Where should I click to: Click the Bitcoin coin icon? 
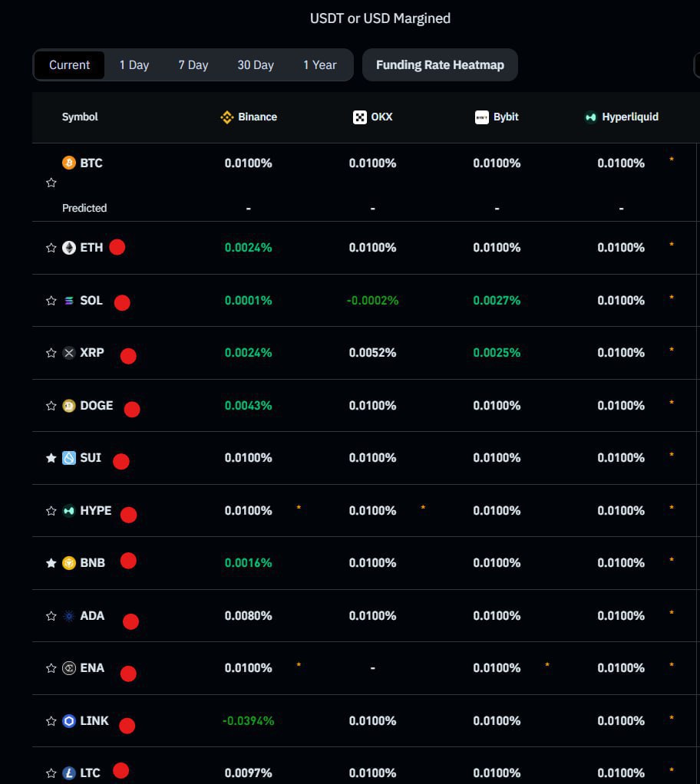(69, 163)
